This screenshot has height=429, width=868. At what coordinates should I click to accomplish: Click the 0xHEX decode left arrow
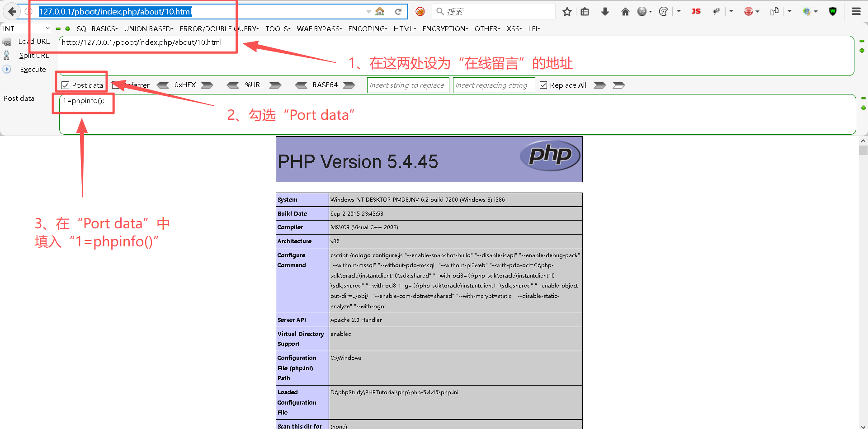pos(163,85)
